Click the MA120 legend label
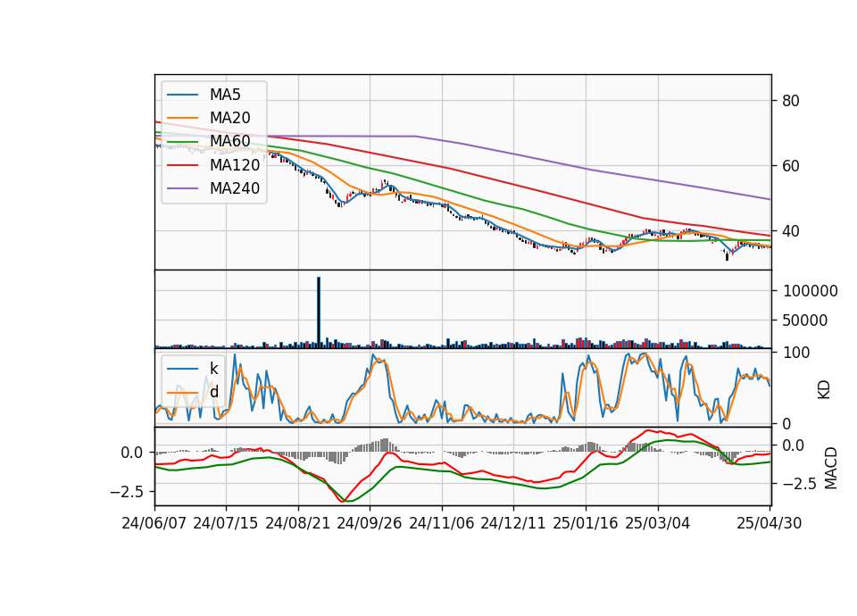The height and width of the screenshot is (616, 857). point(235,164)
